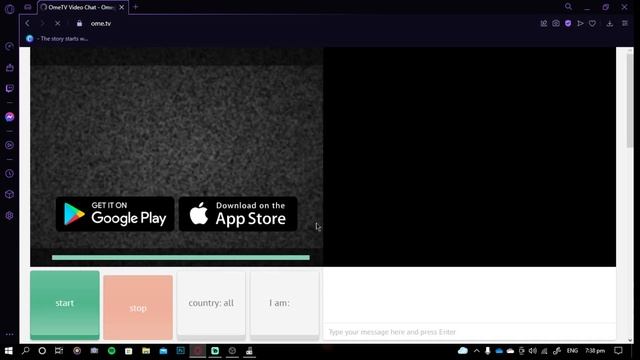This screenshot has height=360, width=640.
Task: Click the chat message input field
Action: [x=469, y=332]
